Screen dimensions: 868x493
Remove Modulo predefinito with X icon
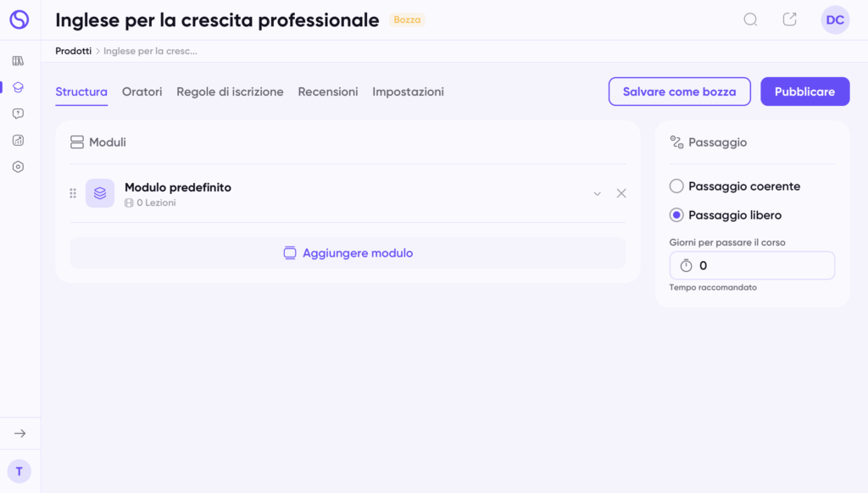pos(621,193)
